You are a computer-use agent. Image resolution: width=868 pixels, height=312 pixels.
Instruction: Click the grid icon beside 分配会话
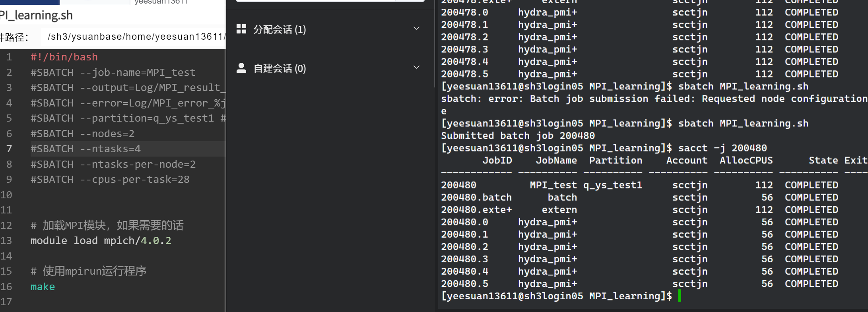tap(241, 29)
